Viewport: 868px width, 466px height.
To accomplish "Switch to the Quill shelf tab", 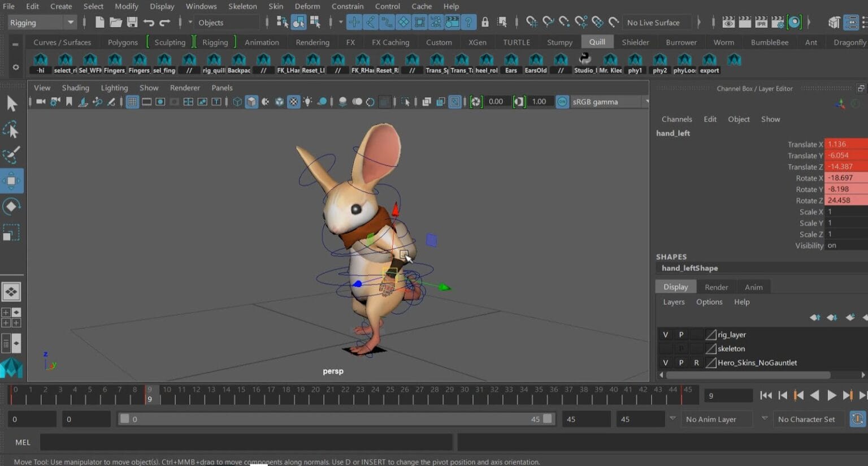I will click(597, 42).
